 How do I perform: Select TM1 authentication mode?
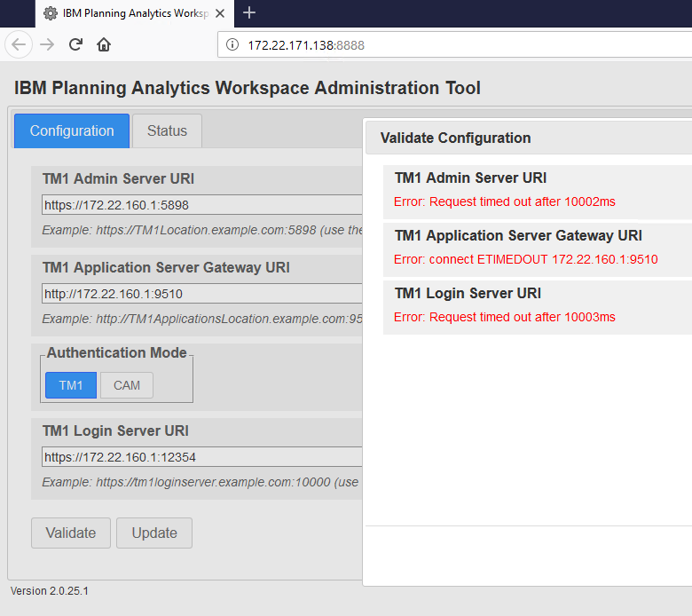pyautogui.click(x=71, y=385)
